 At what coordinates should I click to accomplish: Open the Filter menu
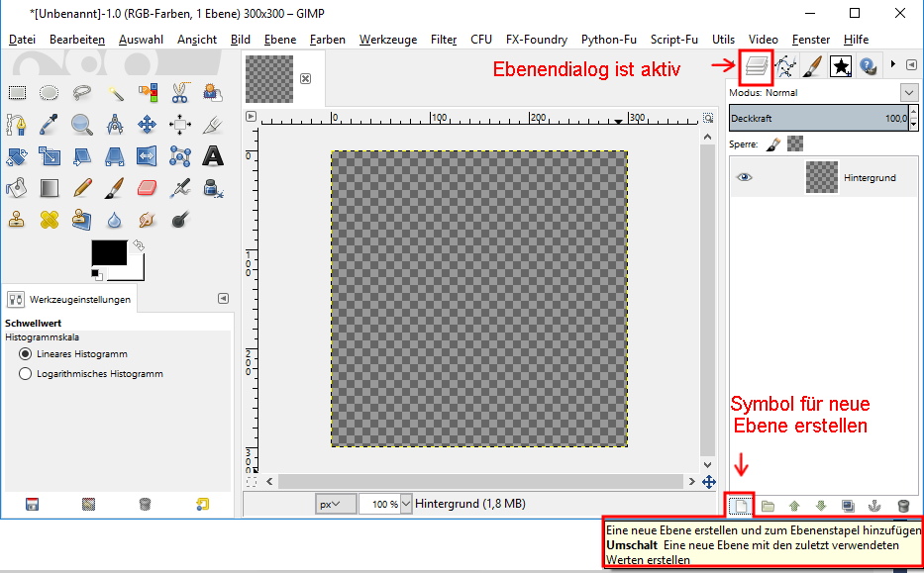(444, 40)
